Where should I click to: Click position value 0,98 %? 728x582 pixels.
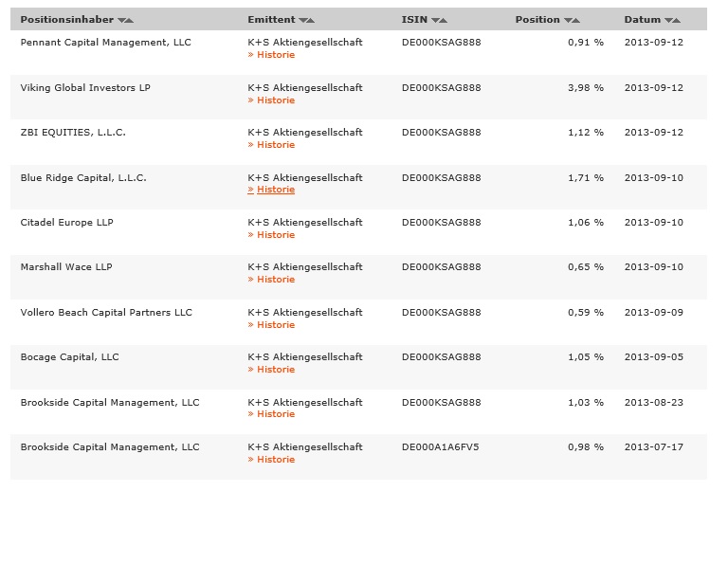pos(586,447)
